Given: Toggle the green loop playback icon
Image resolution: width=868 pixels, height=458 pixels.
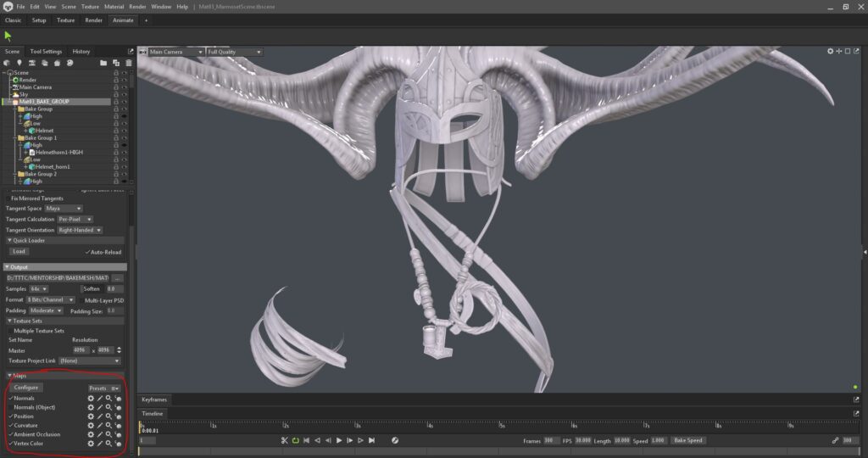Looking at the screenshot, I should [295, 440].
